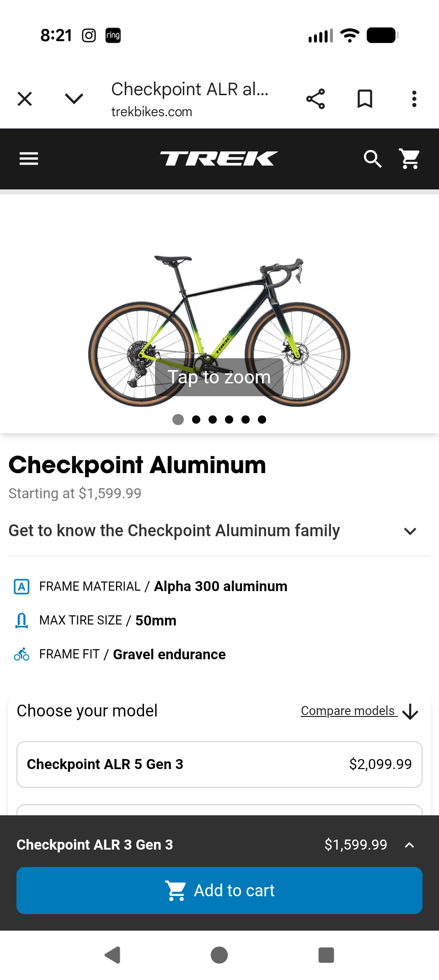Open the three-dot overflow menu

[414, 99]
